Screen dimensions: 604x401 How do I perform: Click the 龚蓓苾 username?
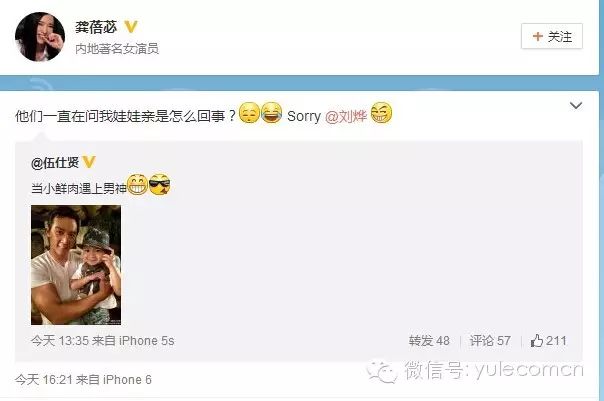tap(96, 27)
